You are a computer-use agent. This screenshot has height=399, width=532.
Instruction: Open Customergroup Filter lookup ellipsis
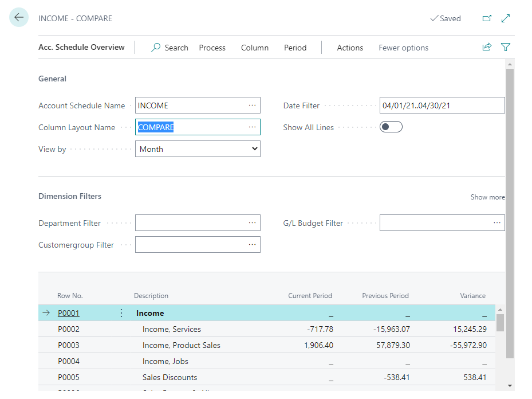coord(252,244)
